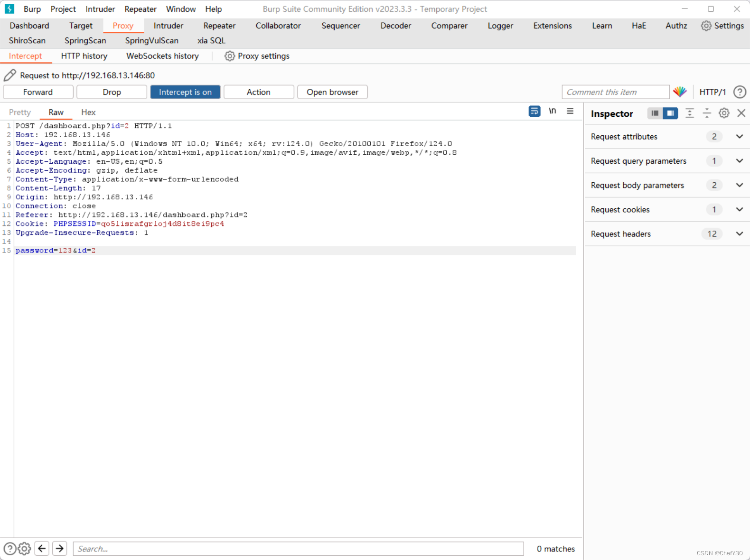Image resolution: width=750 pixels, height=560 pixels.
Task: Switch to WebSockets history sub-tab
Action: pyautogui.click(x=162, y=56)
